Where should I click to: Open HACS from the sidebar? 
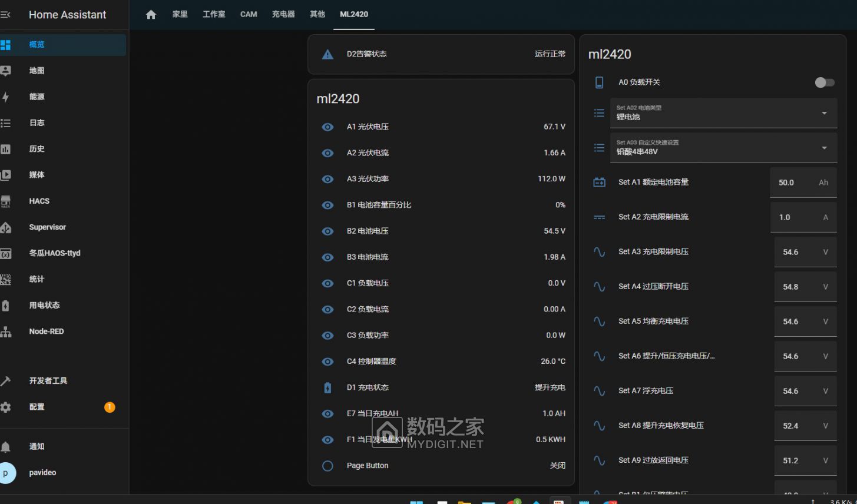coord(39,201)
